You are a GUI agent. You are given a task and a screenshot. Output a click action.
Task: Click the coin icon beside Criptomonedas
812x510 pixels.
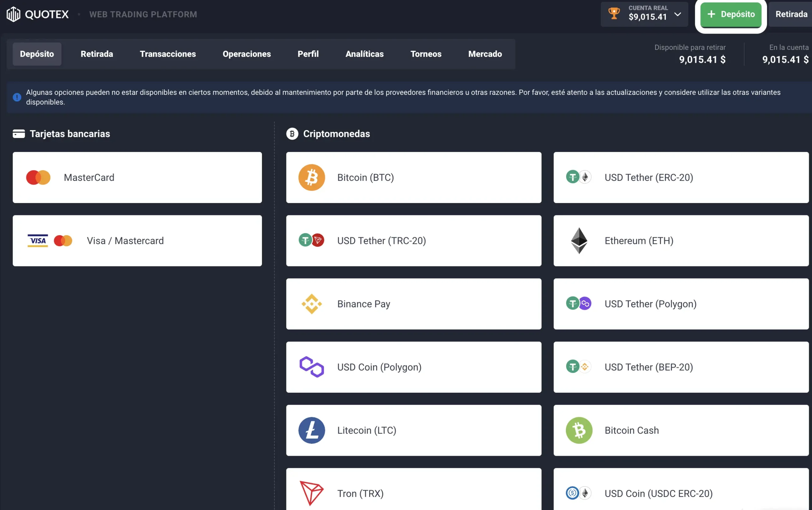point(292,134)
